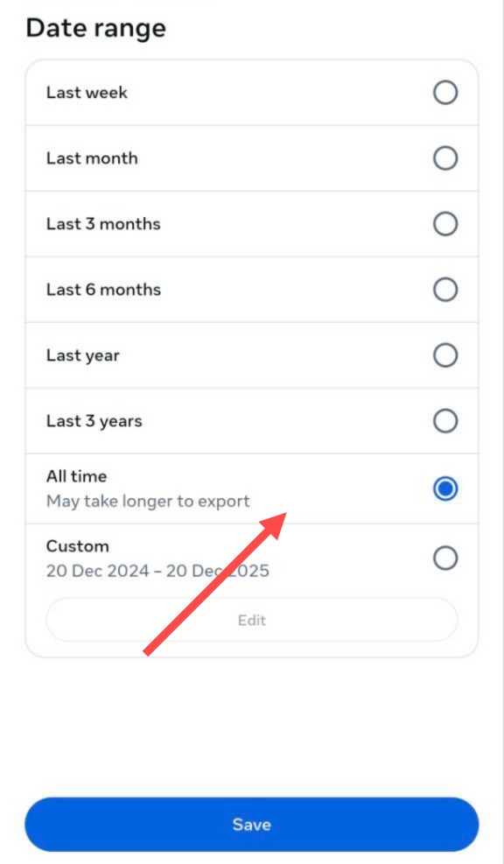The height and width of the screenshot is (864, 504).
Task: Deselect All time by tapping its radio button
Action: click(x=446, y=488)
